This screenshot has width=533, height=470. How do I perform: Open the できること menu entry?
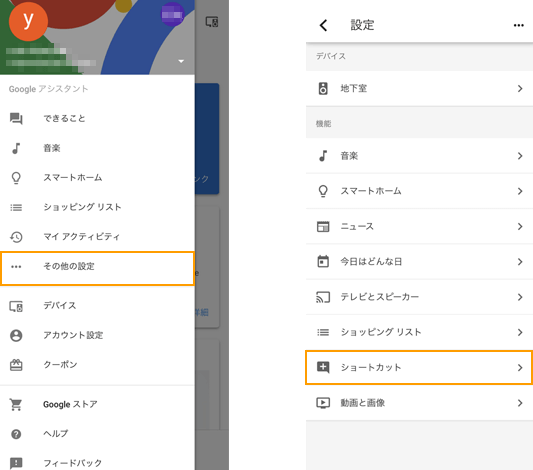coord(97,119)
